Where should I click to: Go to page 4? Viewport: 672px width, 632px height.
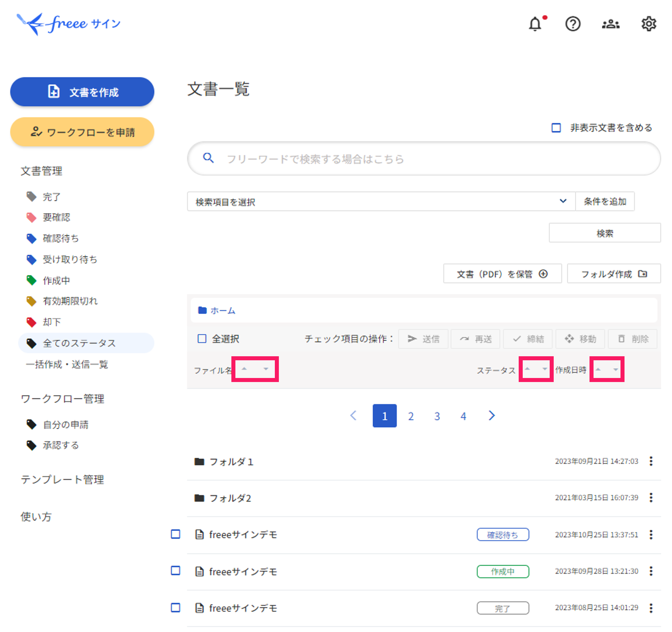click(463, 416)
